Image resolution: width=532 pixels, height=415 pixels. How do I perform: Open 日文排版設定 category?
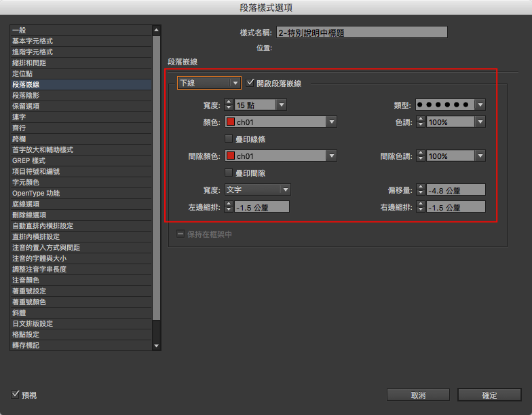[x=81, y=323]
